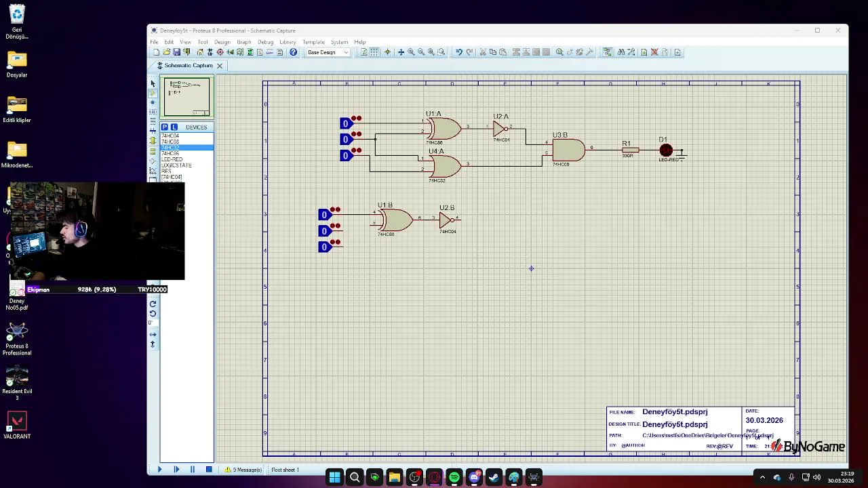Undo the last action via toolbar
This screenshot has height=488, width=868.
click(459, 52)
